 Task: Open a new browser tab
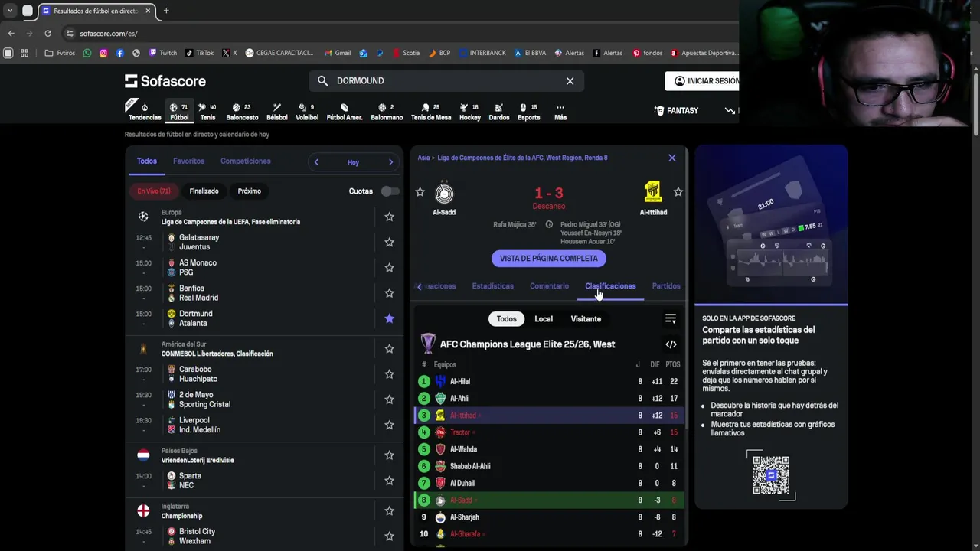[x=166, y=11]
